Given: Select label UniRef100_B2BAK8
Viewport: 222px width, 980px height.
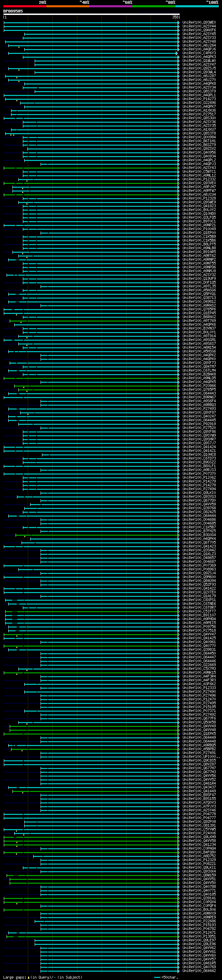Looking at the screenshot, I should [199, 374].
